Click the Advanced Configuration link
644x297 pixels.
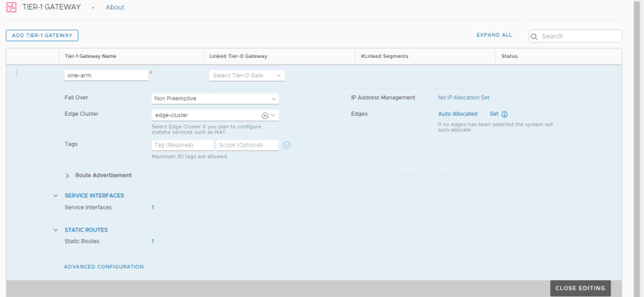pos(104,267)
